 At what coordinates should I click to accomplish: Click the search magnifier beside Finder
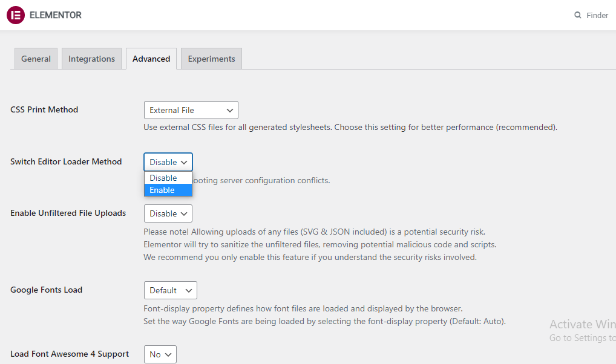click(577, 15)
